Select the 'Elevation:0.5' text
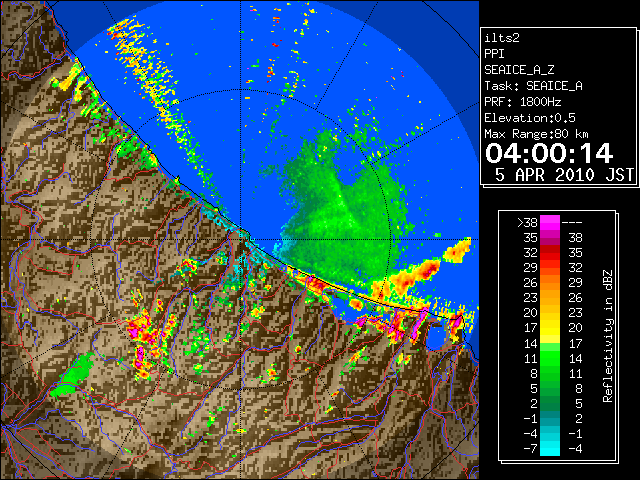The width and height of the screenshot is (640, 480). click(x=529, y=118)
